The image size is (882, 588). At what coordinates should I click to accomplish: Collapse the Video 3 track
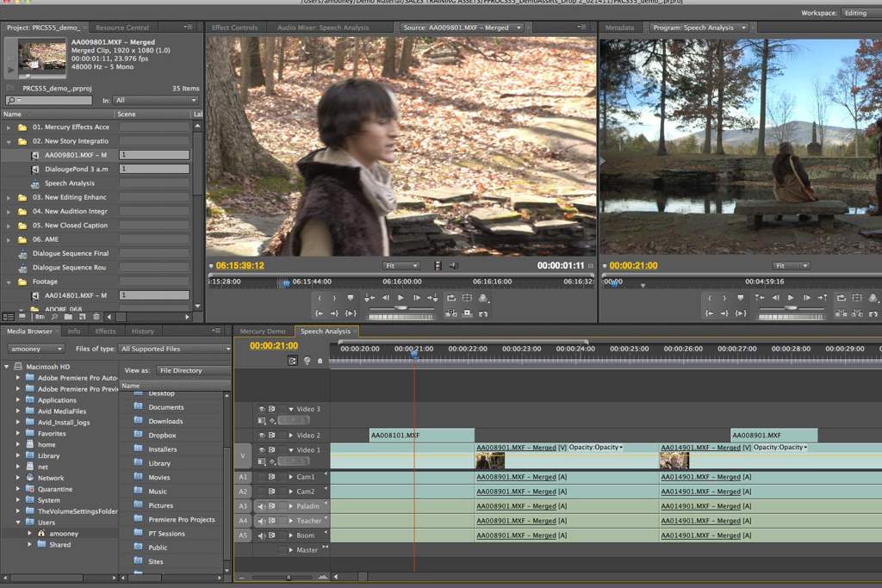tap(291, 409)
